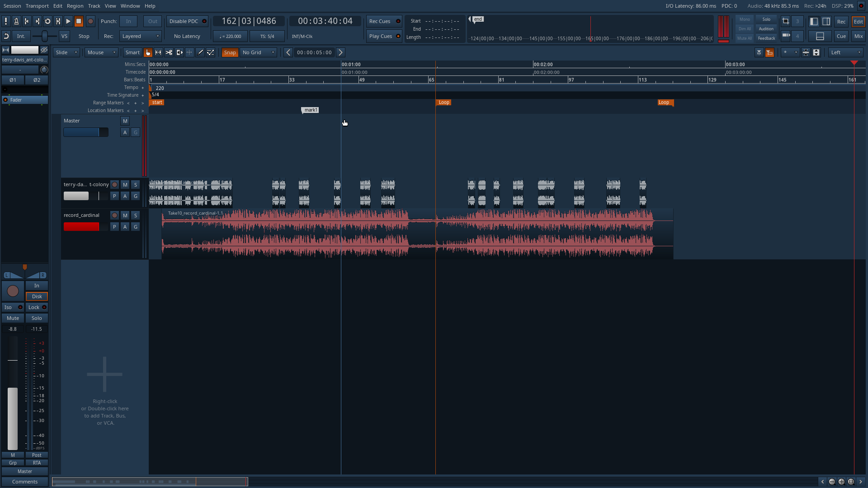Select the Stretch mode tool
Image resolution: width=868 pixels, height=488 pixels.
[x=179, y=52]
